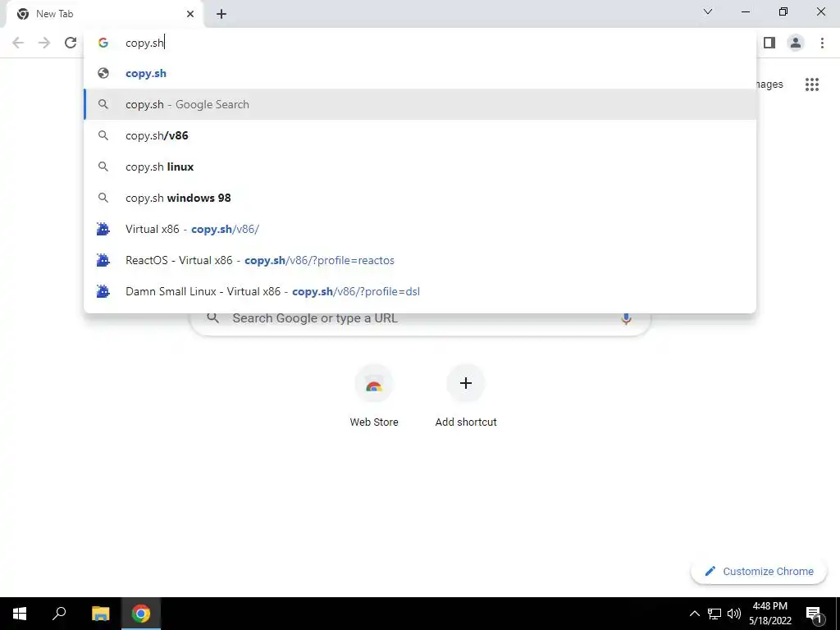Image resolution: width=840 pixels, height=630 pixels.
Task: Click the voice search microphone icon
Action: pyautogui.click(x=626, y=318)
